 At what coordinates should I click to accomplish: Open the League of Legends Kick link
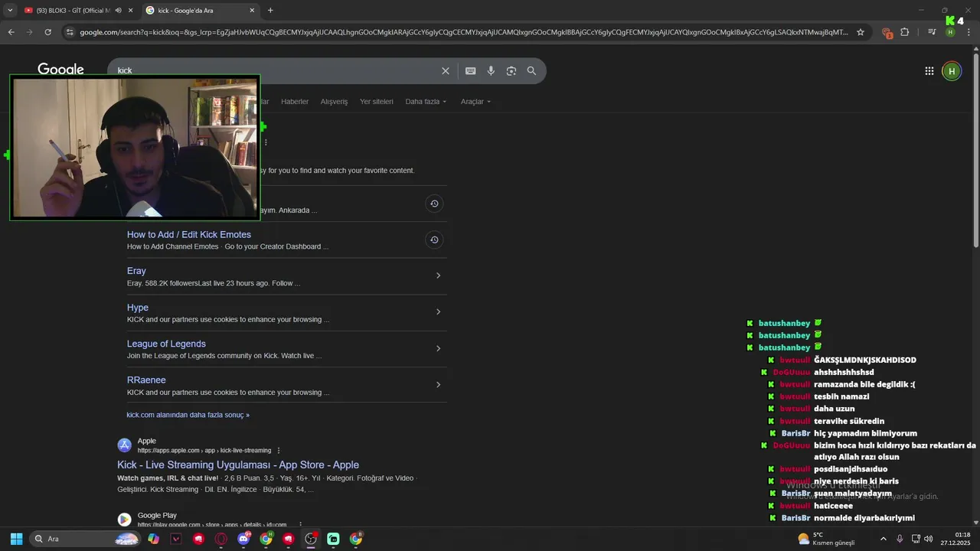[166, 344]
